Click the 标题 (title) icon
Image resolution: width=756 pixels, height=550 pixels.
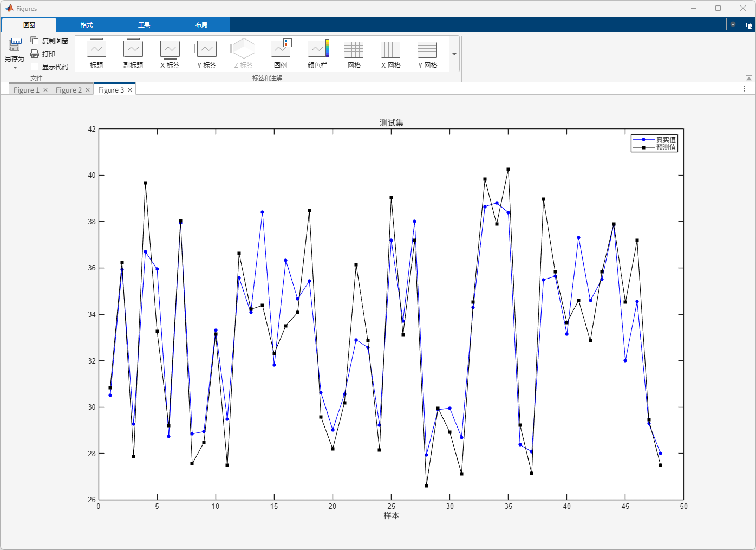(x=96, y=54)
